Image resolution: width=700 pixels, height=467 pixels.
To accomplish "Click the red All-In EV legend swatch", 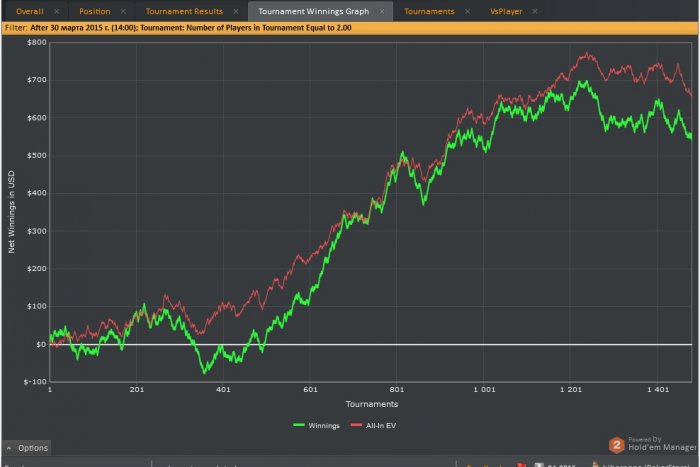I will 360,425.
